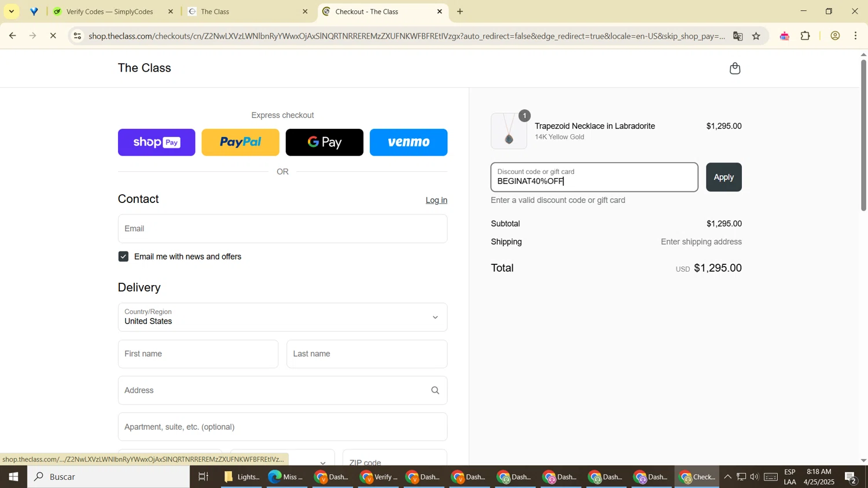Image resolution: width=868 pixels, height=488 pixels.
Task: Stop page loading via the X button
Action: [53, 36]
